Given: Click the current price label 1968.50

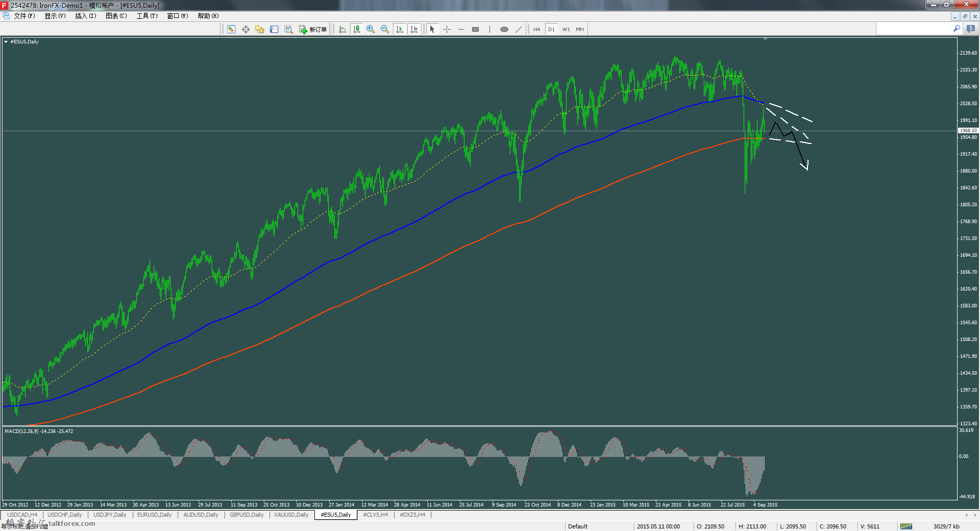Looking at the screenshot, I should [968, 131].
